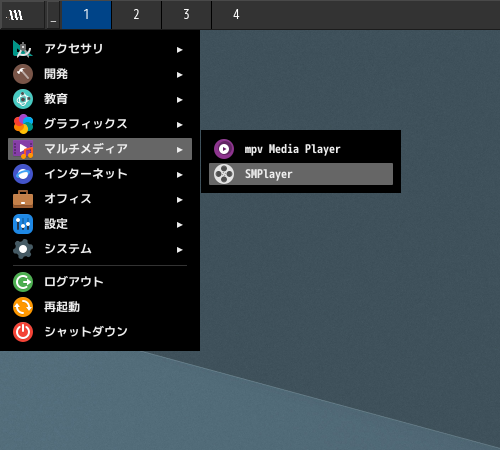Expand the システム submenu arrow
This screenshot has height=450, width=500.
click(180, 250)
